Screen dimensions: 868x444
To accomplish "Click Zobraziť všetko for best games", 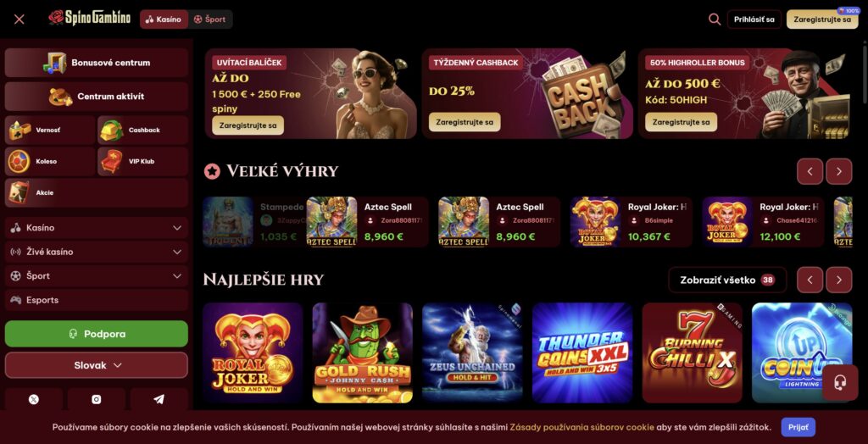I will click(726, 280).
